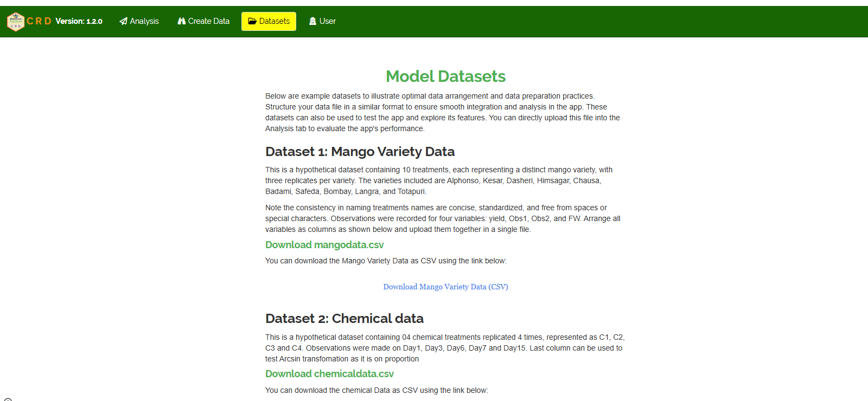Click the circular icon at bottom-left corner
Screen dimensions: 868x401
coord(8,399)
